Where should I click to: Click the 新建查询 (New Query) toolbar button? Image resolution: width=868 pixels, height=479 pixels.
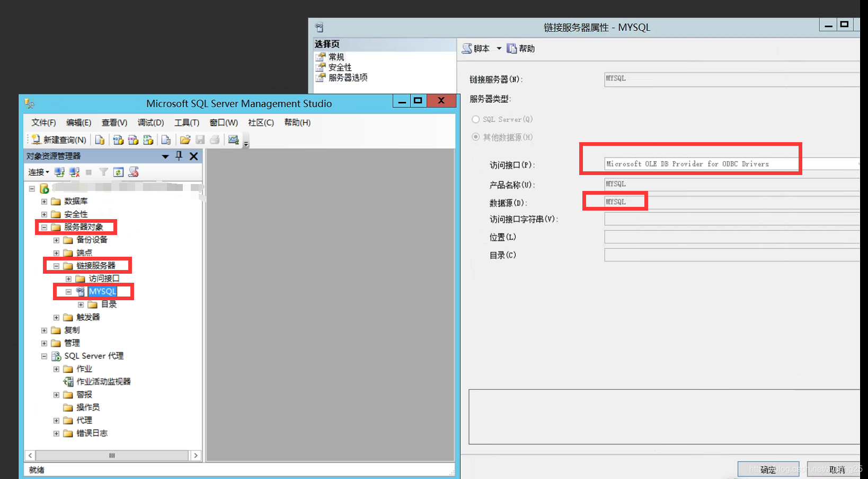pos(59,140)
